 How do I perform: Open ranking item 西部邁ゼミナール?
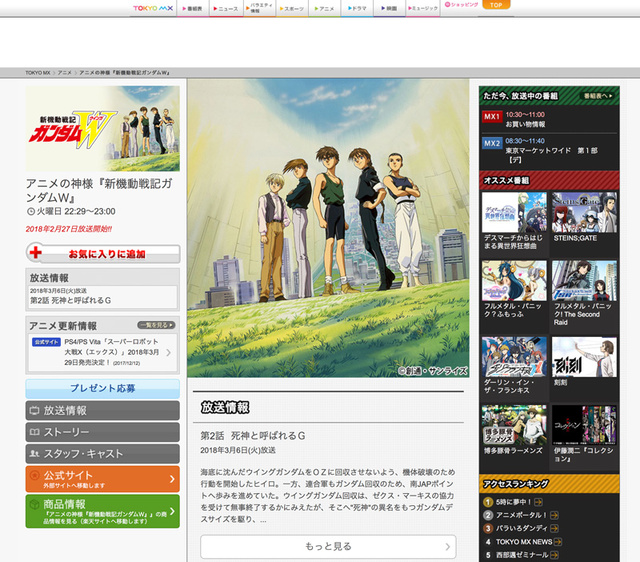pos(522,555)
